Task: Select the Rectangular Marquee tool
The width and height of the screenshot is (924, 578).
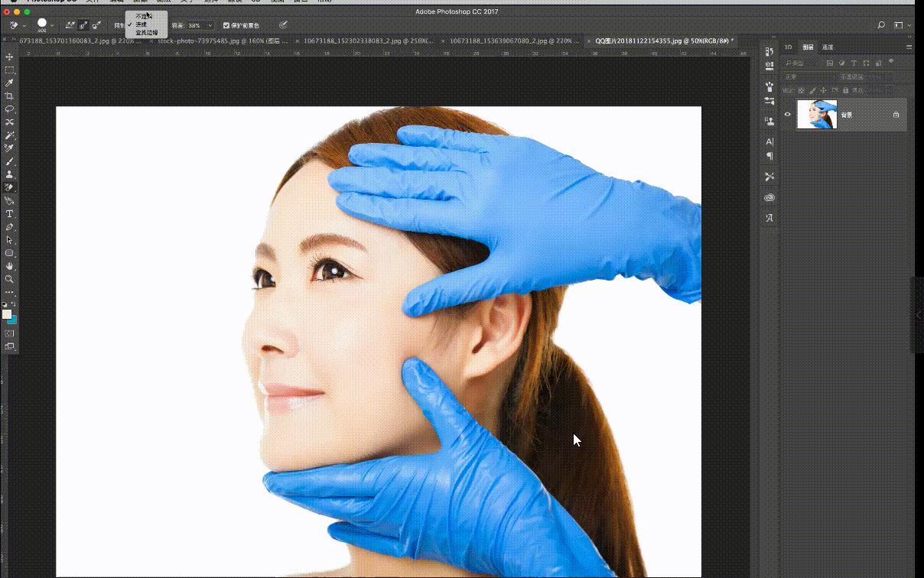Action: point(10,70)
